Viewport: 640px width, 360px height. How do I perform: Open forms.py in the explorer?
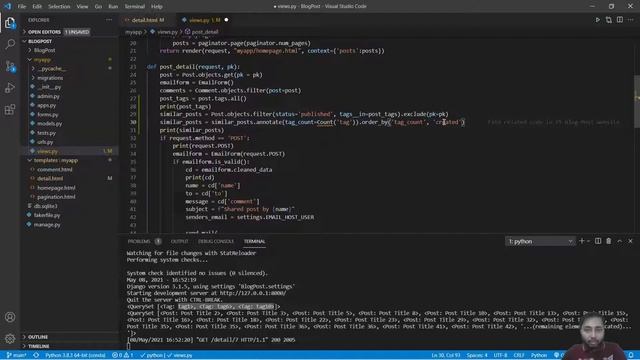(69, 115)
